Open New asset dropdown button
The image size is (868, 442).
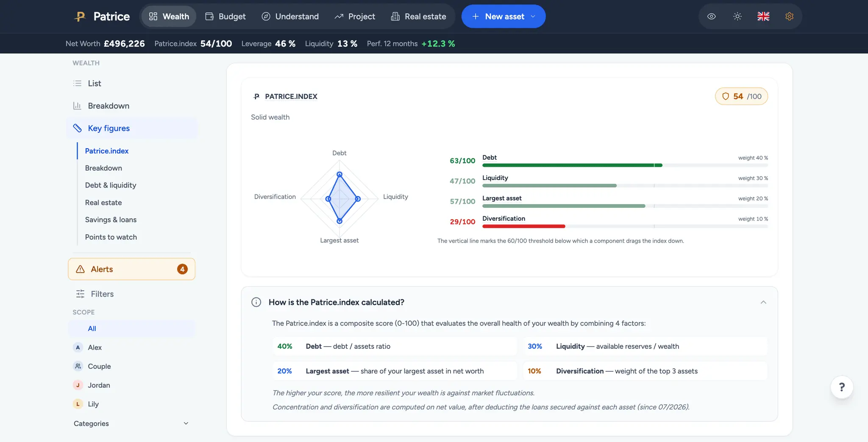tap(504, 17)
